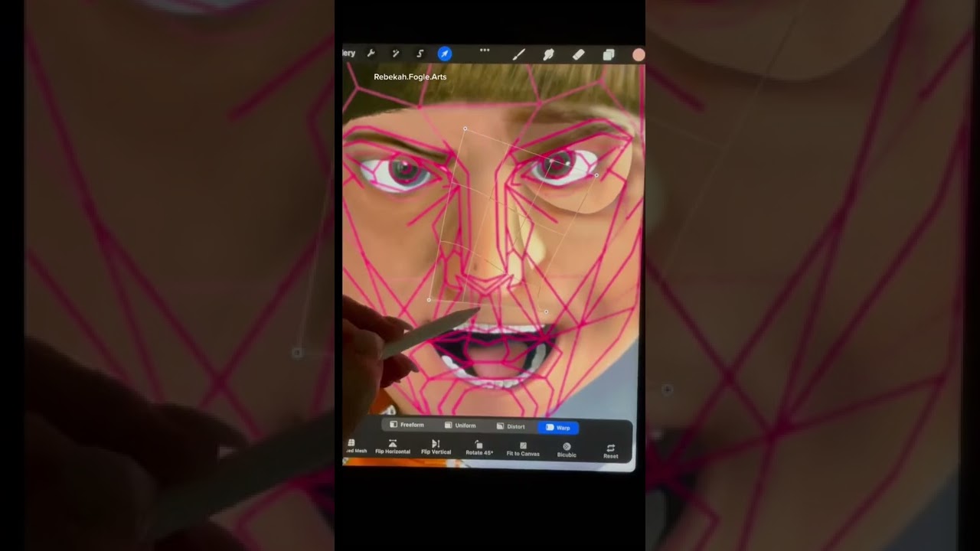Select the Smudge tool
This screenshot has height=551, width=980.
(x=548, y=54)
